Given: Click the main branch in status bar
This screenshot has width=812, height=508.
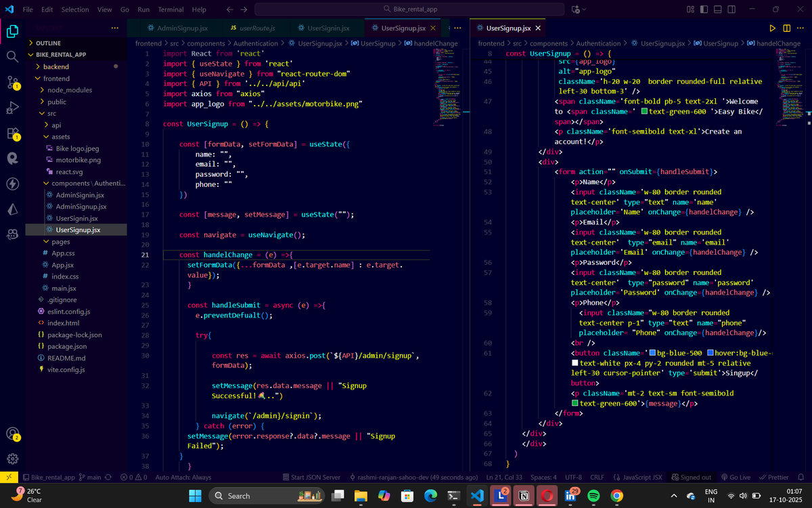Looking at the screenshot, I should (x=89, y=478).
